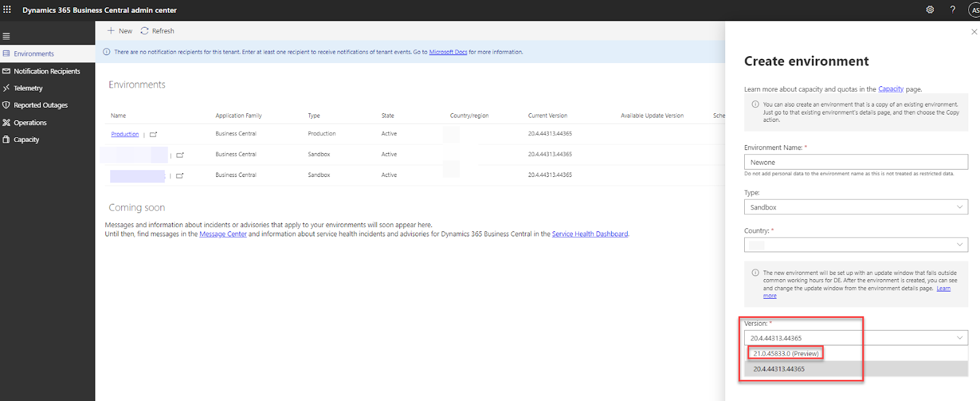
Task: Expand the Country dropdown
Action: 856,245
